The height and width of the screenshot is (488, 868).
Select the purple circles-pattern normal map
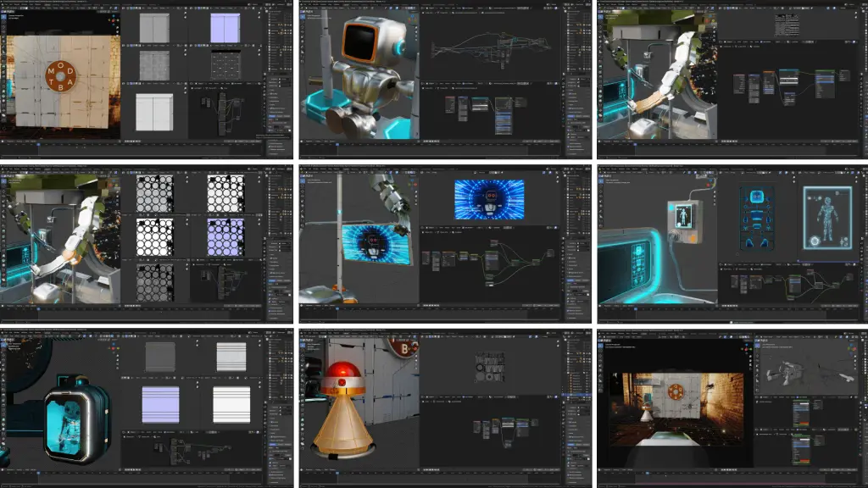click(225, 237)
